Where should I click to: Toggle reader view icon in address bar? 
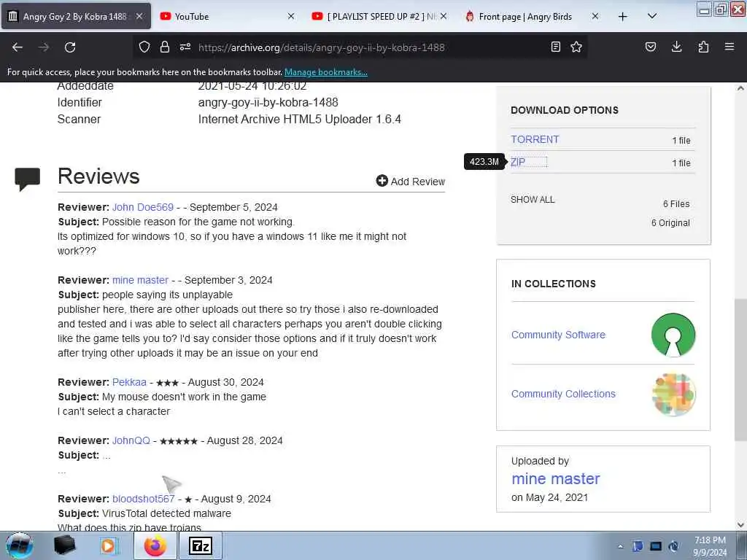(x=555, y=47)
